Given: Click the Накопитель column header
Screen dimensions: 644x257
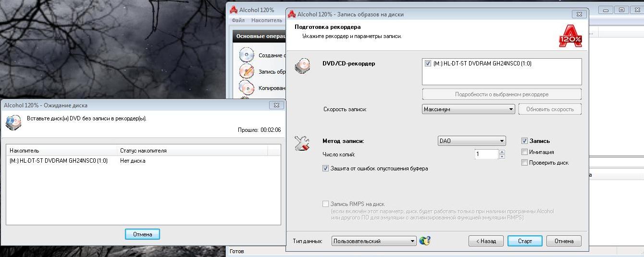Looking at the screenshot, I should (x=62, y=151).
